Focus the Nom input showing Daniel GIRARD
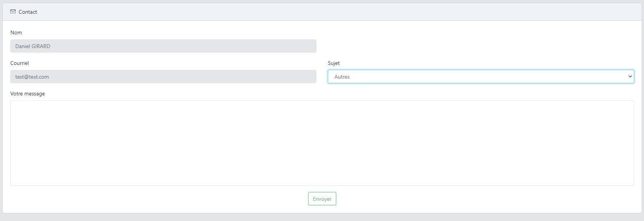Viewport: 644px width, 221px height. coord(163,46)
